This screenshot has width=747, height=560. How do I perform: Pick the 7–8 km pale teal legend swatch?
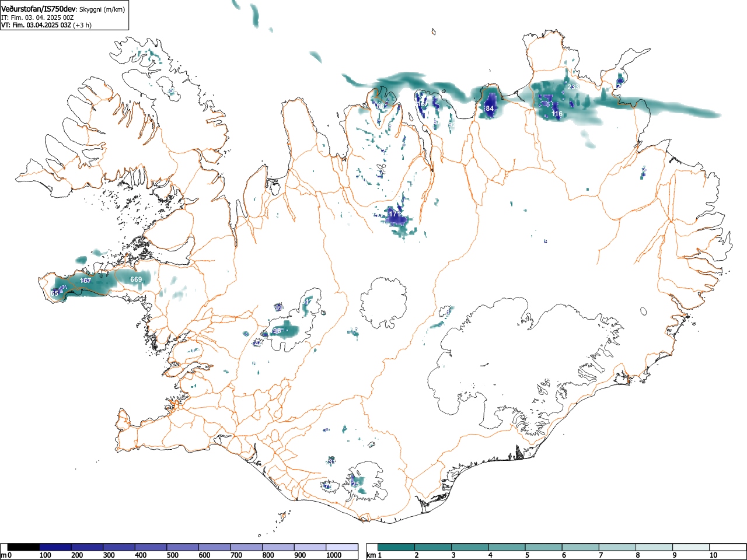tap(619, 547)
